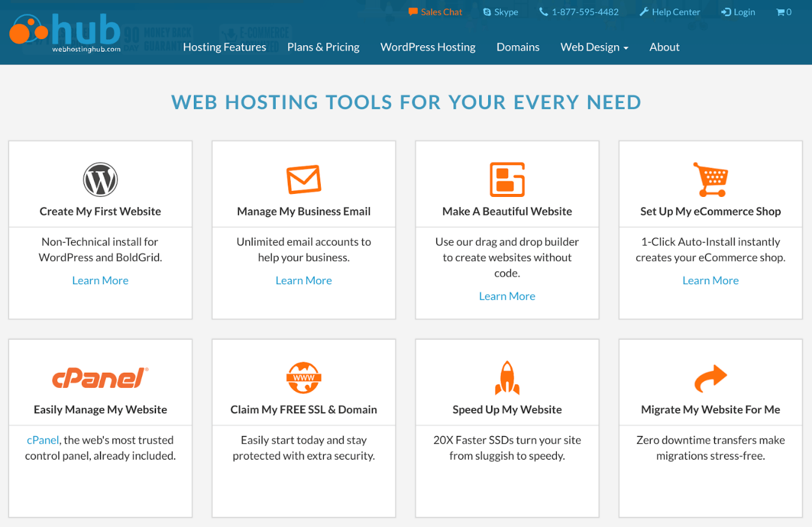This screenshot has width=812, height=527.
Task: Click the Sales Chat speech bubble icon
Action: (413, 12)
